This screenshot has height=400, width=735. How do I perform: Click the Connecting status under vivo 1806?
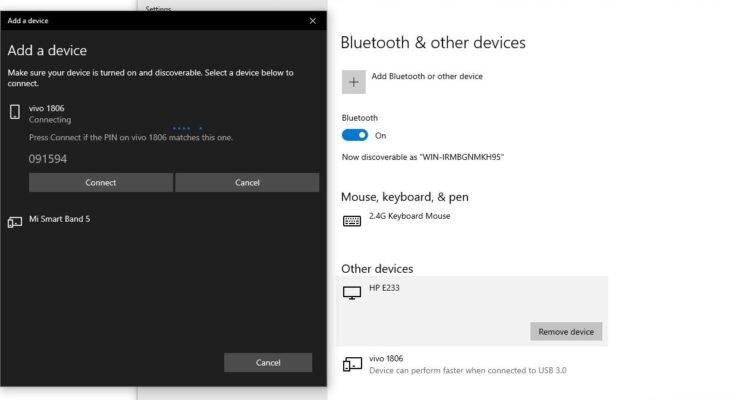50,120
